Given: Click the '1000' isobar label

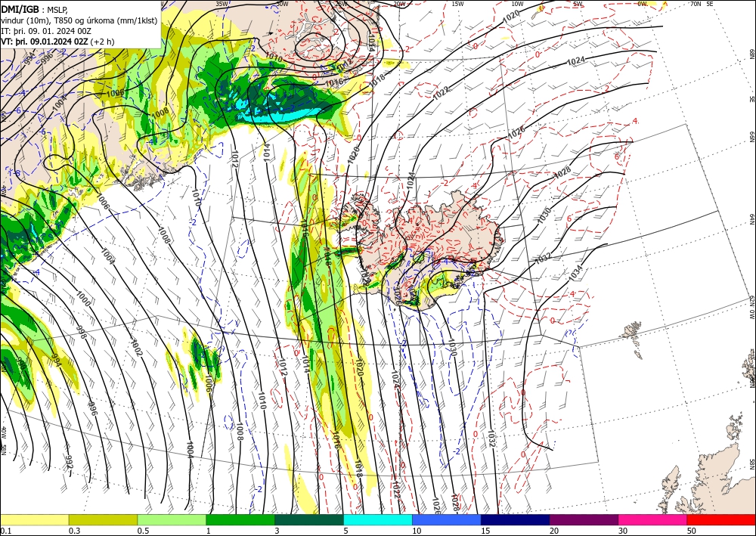Looking at the screenshot, I should (x=83, y=299).
